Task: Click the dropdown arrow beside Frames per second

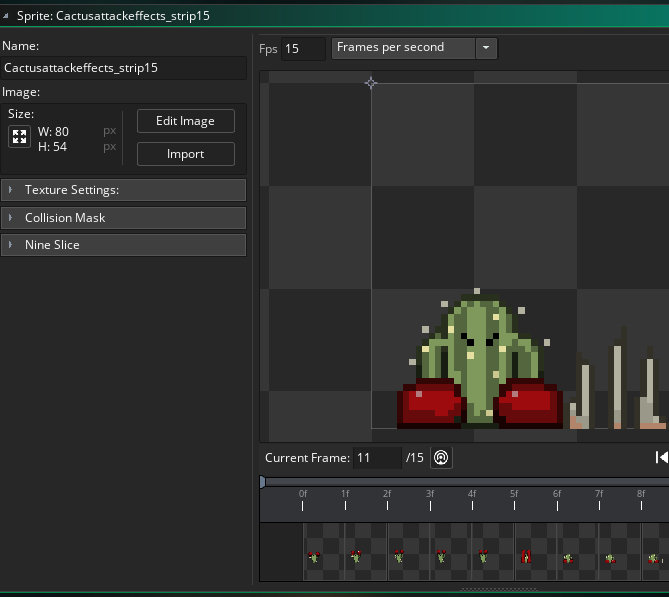Action: (486, 48)
